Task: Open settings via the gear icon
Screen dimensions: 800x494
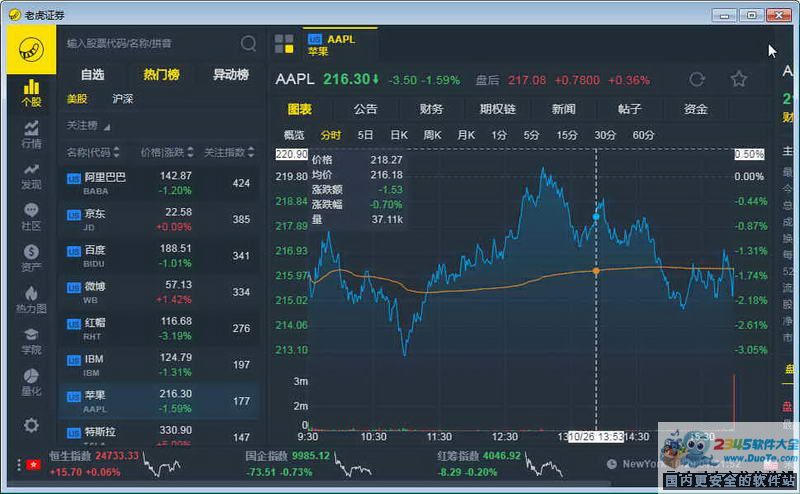Action: click(x=31, y=425)
